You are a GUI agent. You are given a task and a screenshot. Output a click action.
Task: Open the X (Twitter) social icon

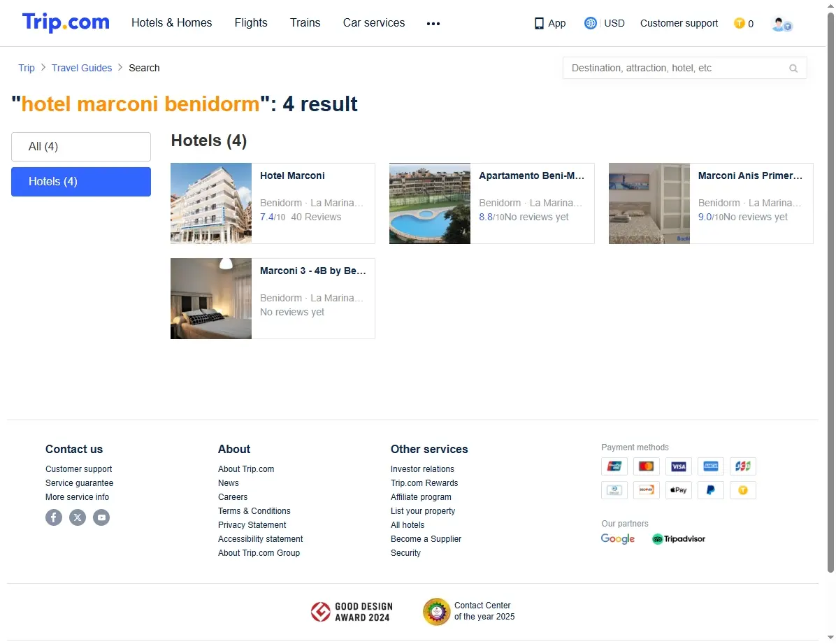click(x=78, y=517)
